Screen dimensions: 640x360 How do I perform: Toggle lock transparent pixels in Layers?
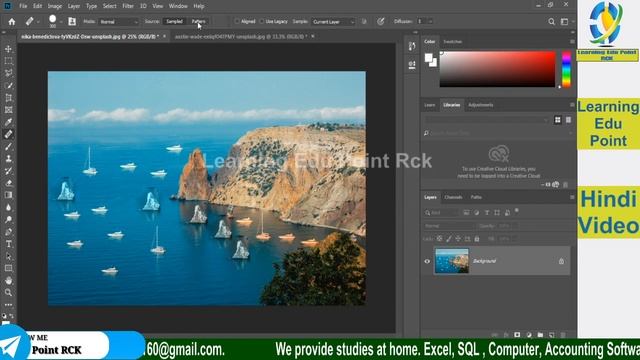point(440,239)
